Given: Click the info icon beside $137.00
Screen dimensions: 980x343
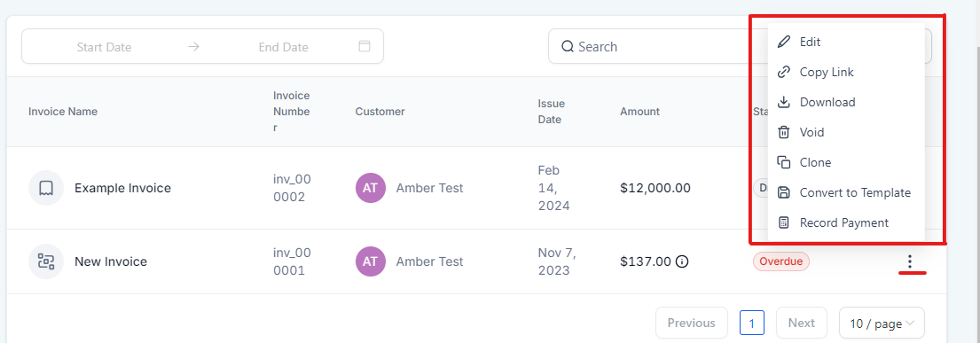Looking at the screenshot, I should (x=683, y=261).
